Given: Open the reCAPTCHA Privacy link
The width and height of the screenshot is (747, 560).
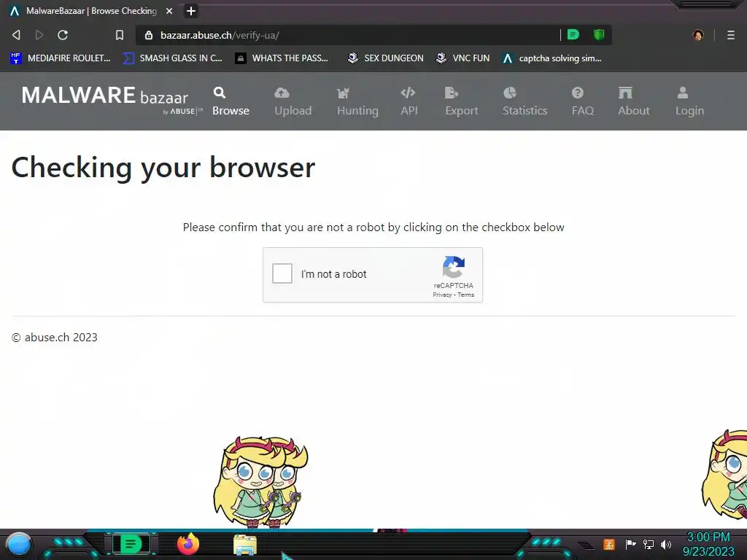Looking at the screenshot, I should 442,295.
